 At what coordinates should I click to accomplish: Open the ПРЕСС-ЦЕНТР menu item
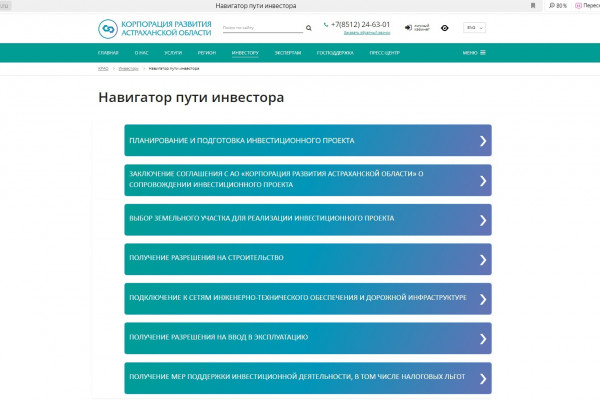tap(385, 53)
